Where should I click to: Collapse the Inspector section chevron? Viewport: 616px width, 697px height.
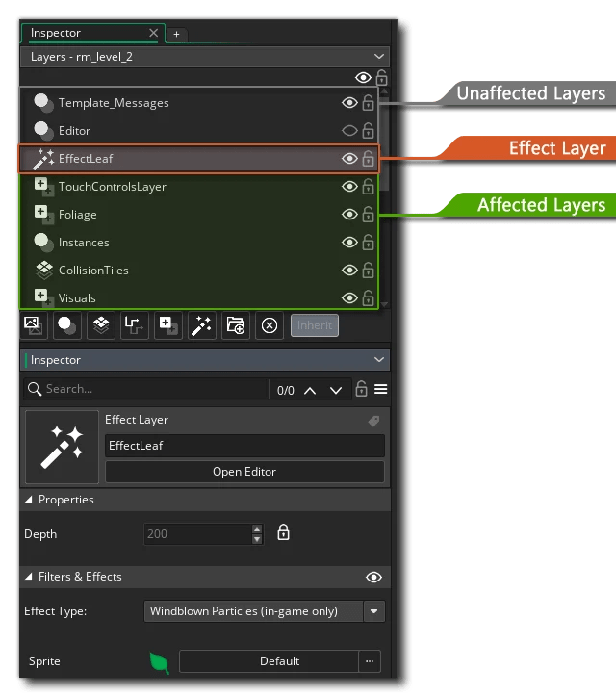click(378, 360)
